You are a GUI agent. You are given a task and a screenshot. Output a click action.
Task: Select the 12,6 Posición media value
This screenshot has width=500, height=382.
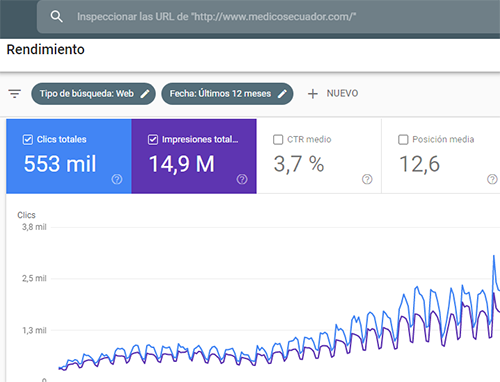[x=420, y=164]
